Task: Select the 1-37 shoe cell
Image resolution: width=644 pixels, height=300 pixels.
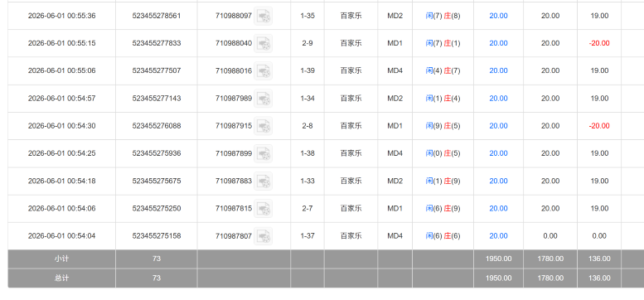Action: tap(307, 236)
